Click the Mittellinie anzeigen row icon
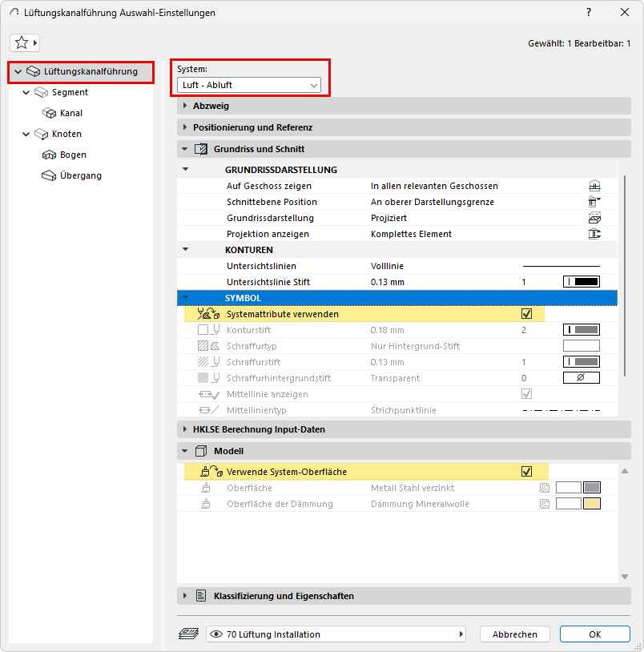The width and height of the screenshot is (644, 652). pyautogui.click(x=209, y=394)
